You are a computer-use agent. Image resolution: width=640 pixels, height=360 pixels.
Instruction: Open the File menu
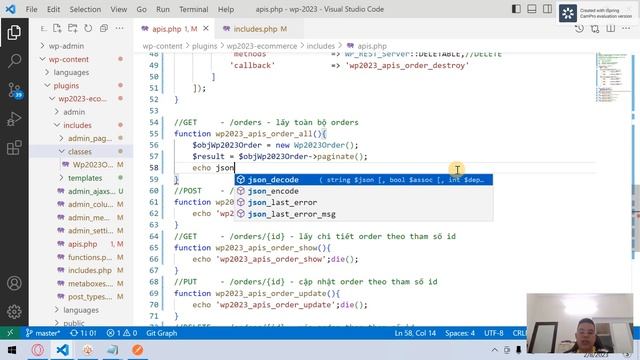[x=31, y=9]
